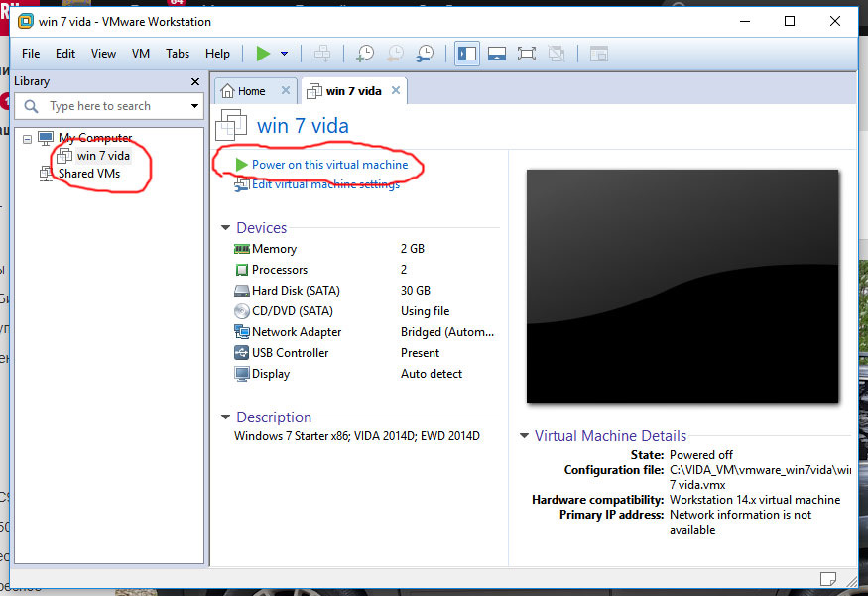Screen dimensions: 868x596
Task: Toggle the thumbnail bar toolbar button
Action: click(497, 54)
